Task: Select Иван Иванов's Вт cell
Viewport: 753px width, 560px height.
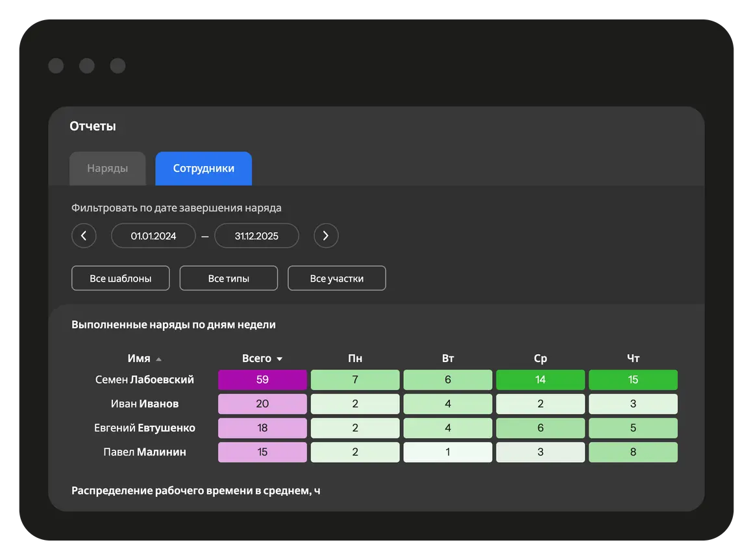Action: pos(448,404)
